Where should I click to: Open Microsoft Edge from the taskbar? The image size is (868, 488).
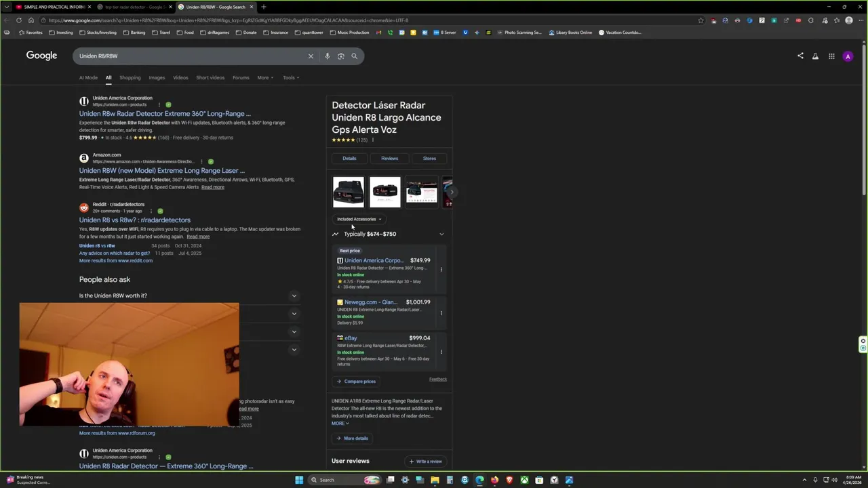[x=479, y=480]
